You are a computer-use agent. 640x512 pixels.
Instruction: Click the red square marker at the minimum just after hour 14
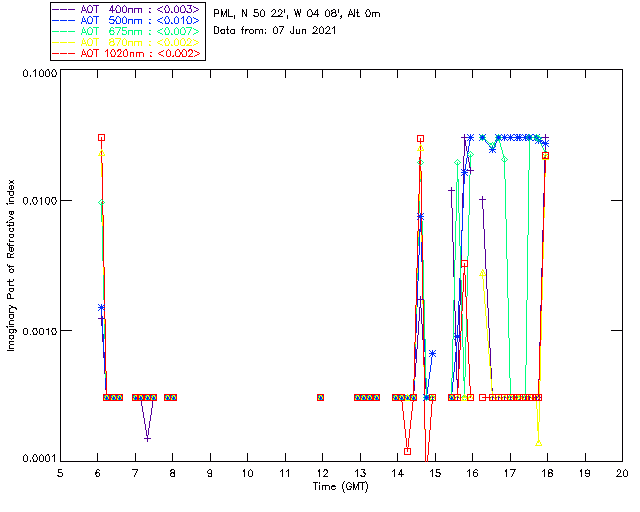click(407, 451)
